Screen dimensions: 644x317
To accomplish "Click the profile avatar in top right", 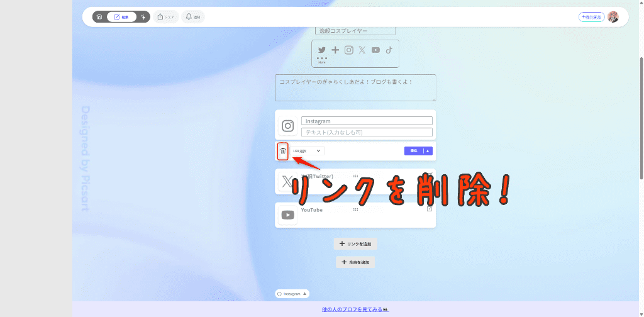I will 613,17.
